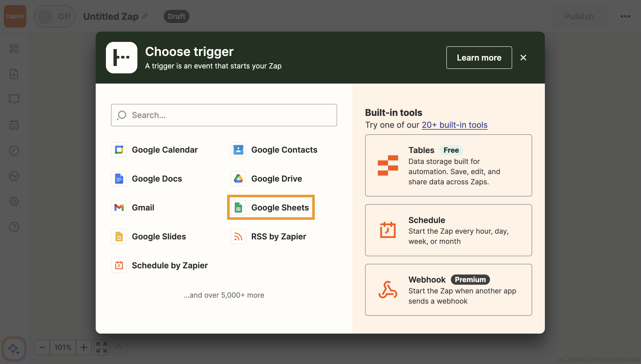The image size is (641, 364).
Task: Select the Schedule built-in tool card
Action: point(448,230)
